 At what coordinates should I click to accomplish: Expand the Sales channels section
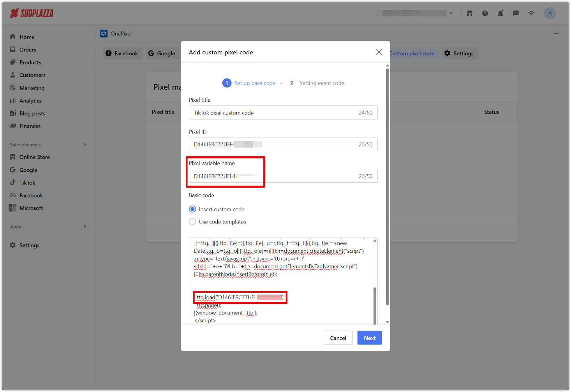pyautogui.click(x=85, y=144)
